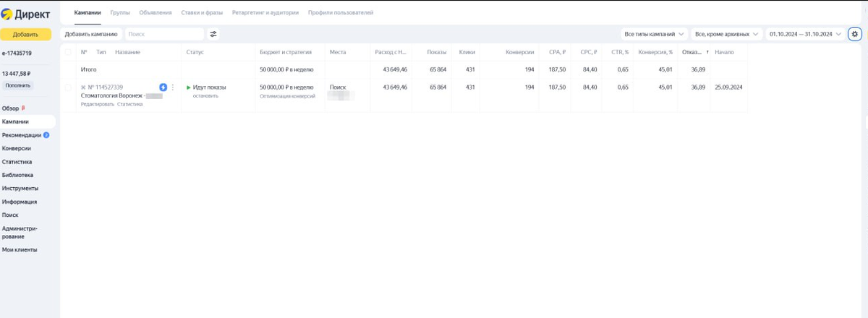Click the blue lightning badge on campaign 114527339

pos(163,87)
